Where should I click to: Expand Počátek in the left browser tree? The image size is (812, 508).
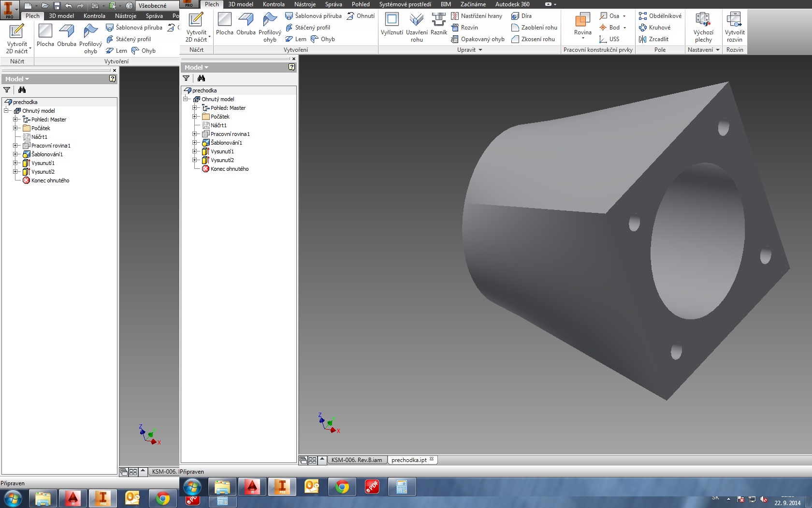(x=15, y=128)
